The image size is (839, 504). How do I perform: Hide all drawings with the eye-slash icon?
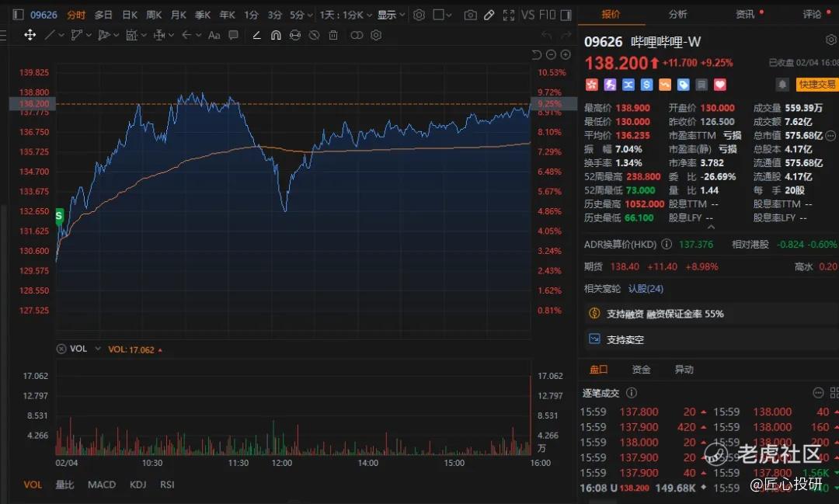(314, 35)
